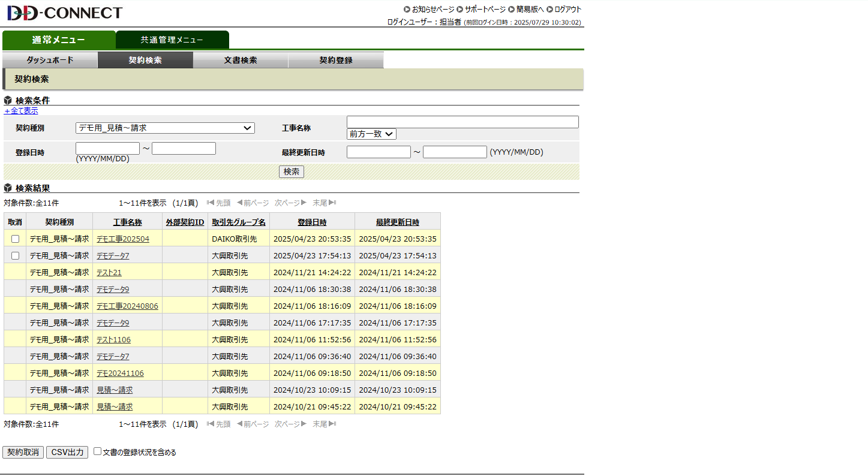Check the デモデータ7 row checkbox
Screen dimensions: 868x476
(x=15, y=255)
